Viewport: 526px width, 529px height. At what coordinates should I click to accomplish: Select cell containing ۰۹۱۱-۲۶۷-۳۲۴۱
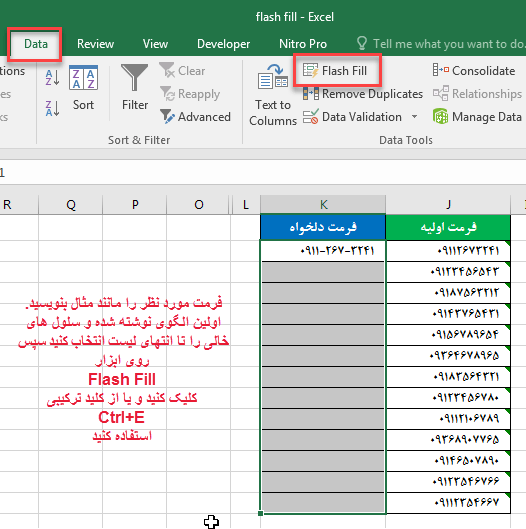(323, 251)
